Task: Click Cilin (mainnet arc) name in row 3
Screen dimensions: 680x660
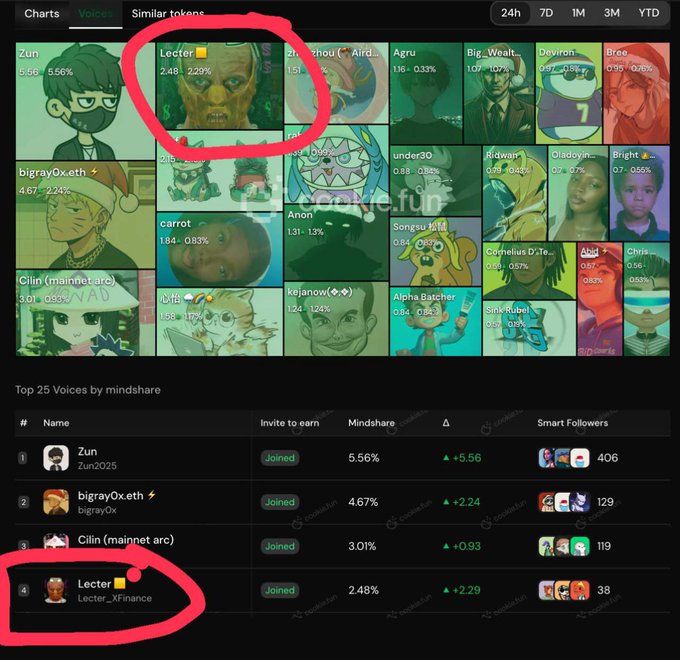Action: tap(126, 539)
